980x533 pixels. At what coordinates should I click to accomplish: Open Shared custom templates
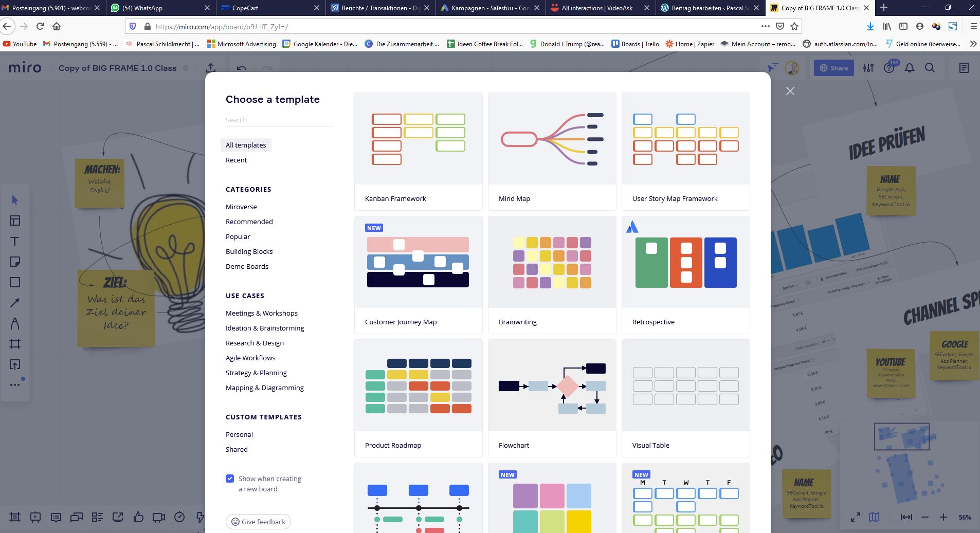pyautogui.click(x=237, y=449)
